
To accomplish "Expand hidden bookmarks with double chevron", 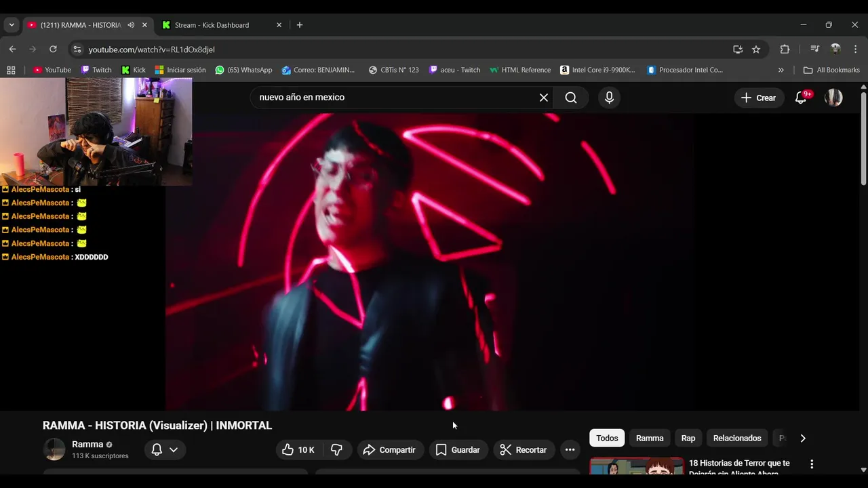I will pos(781,70).
